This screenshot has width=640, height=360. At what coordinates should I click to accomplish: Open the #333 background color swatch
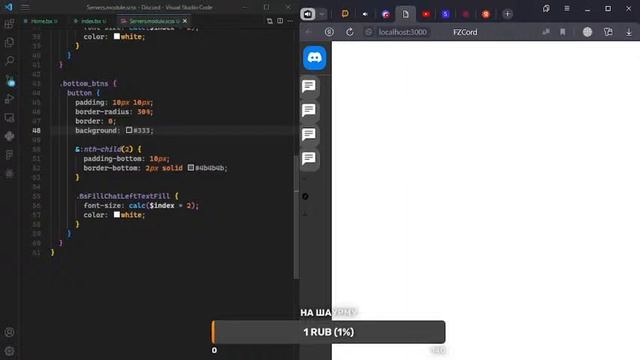click(129, 130)
